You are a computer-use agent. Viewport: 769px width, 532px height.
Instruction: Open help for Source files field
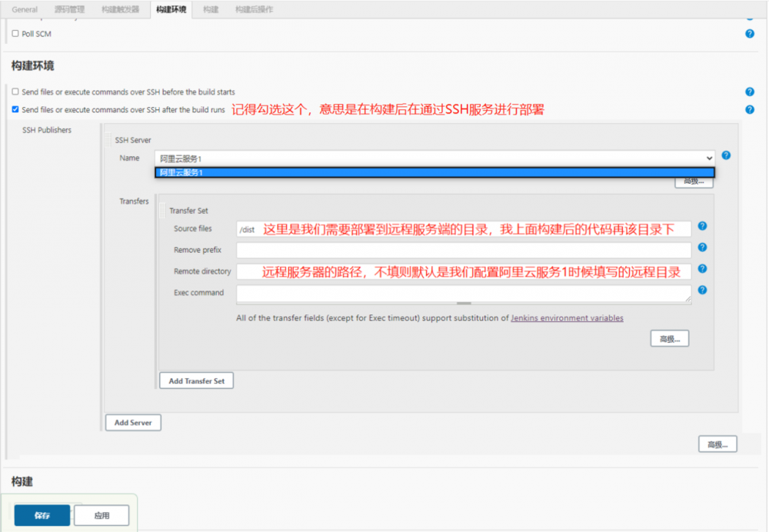coord(702,226)
